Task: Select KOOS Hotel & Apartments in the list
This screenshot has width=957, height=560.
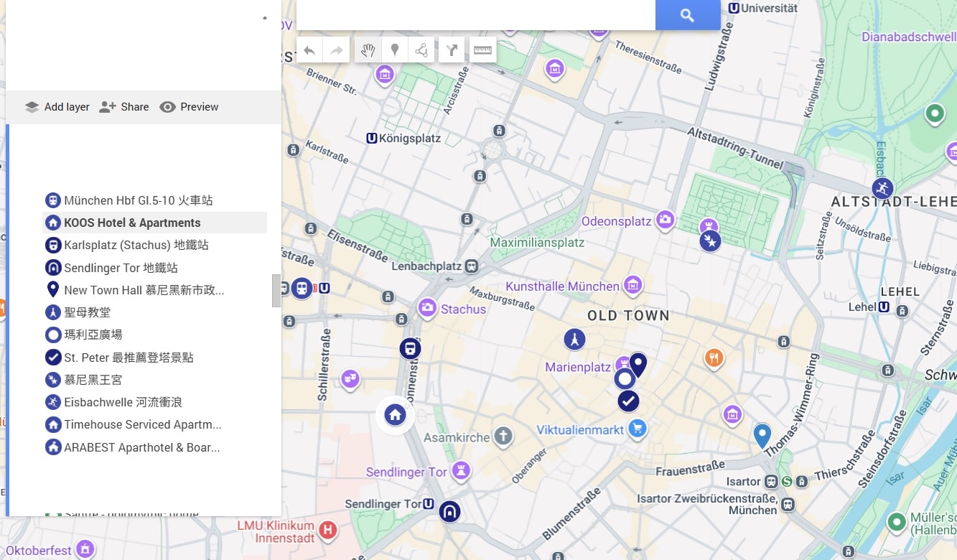Action: [x=155, y=223]
